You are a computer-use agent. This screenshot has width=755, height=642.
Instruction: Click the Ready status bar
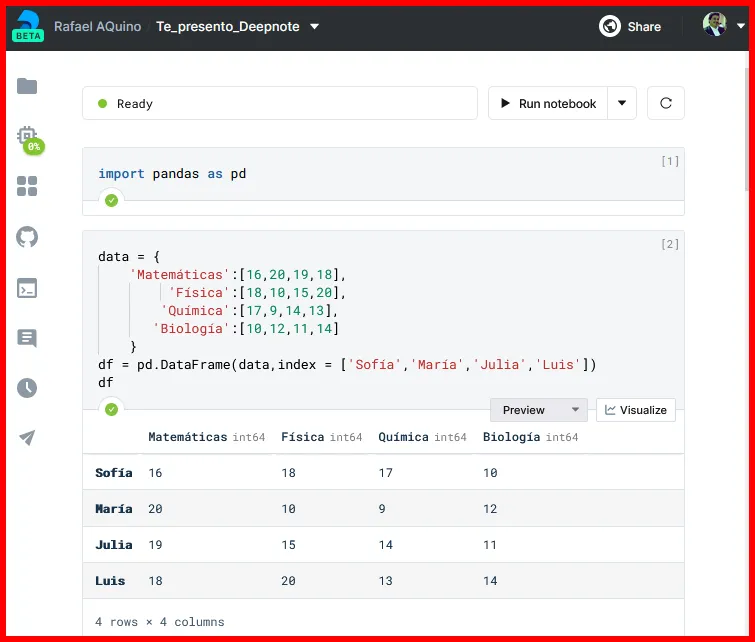[x=280, y=103]
